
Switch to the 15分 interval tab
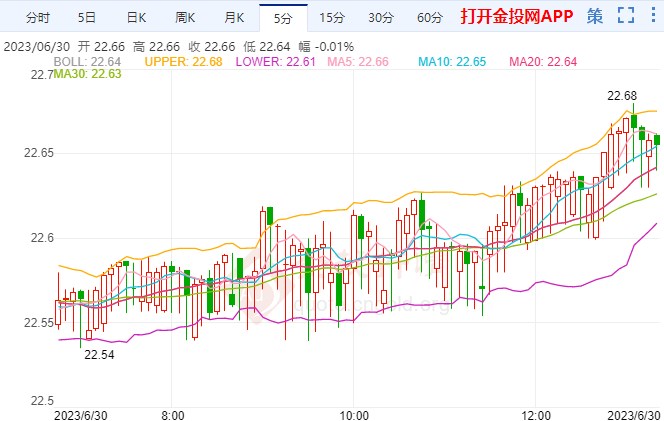(332, 18)
